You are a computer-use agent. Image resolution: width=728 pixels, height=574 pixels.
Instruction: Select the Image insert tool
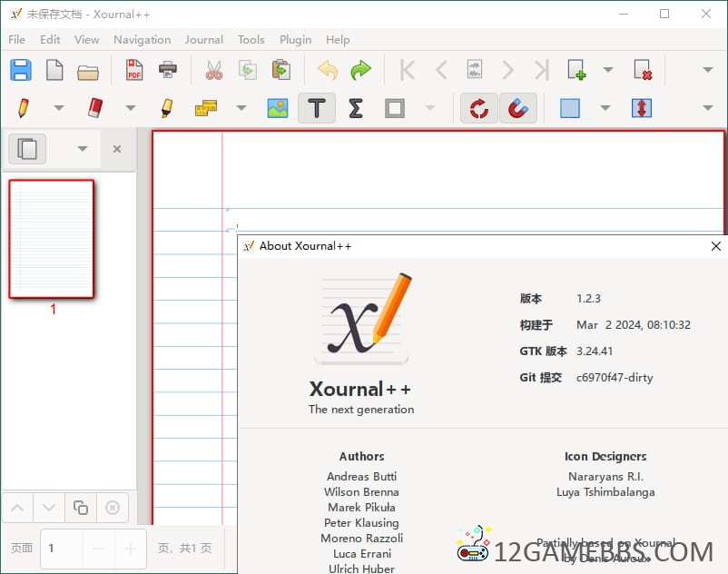coord(278,108)
